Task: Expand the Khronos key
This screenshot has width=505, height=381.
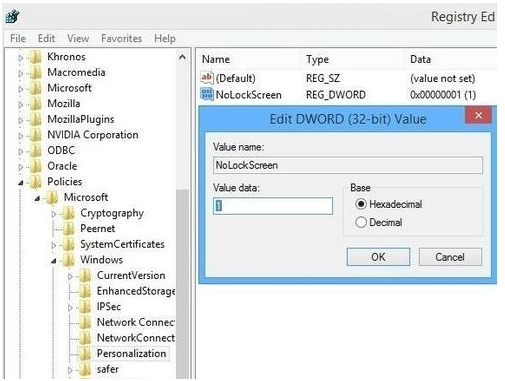Action: [x=21, y=58]
